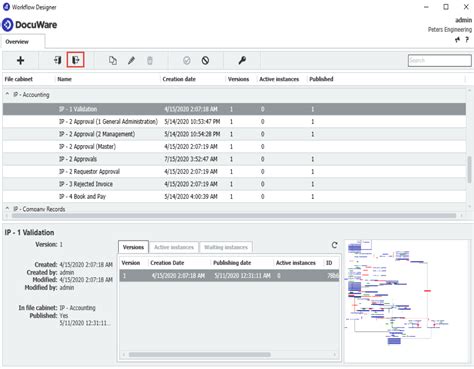Screen dimensions: 474x369
Task: Click the checkmark publish icon
Action: click(187, 60)
